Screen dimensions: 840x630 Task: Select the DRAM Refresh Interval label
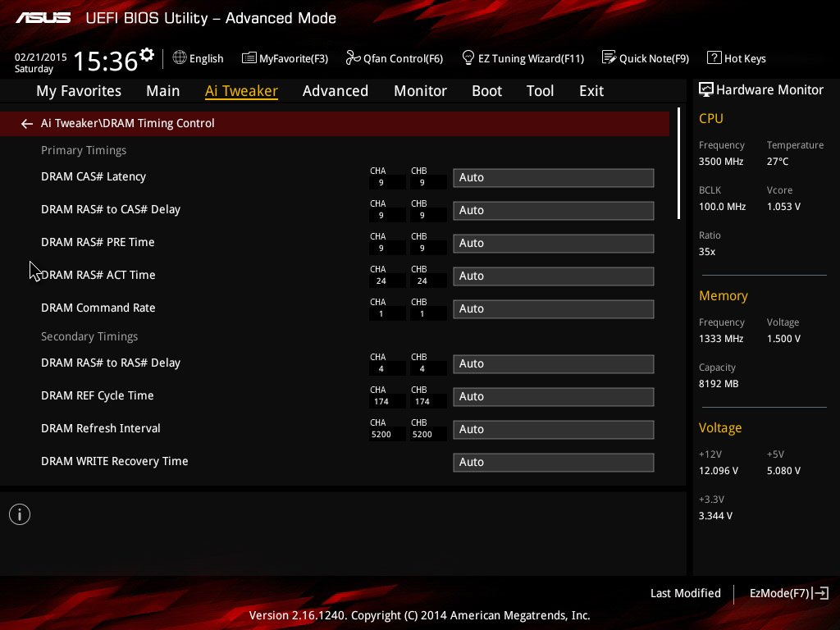101,428
